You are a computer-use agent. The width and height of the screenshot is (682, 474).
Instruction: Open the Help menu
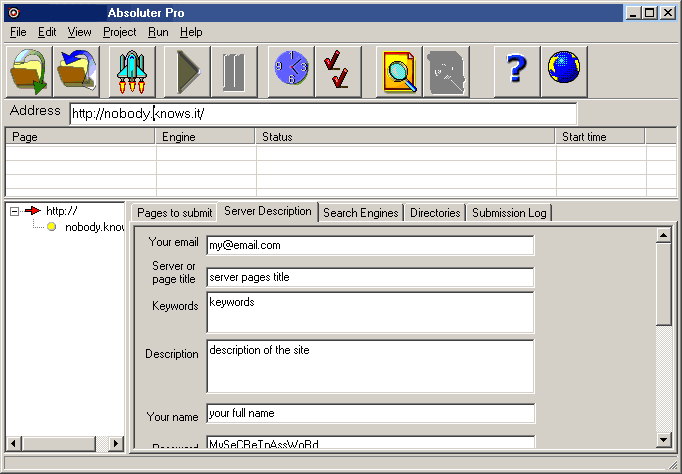[191, 32]
